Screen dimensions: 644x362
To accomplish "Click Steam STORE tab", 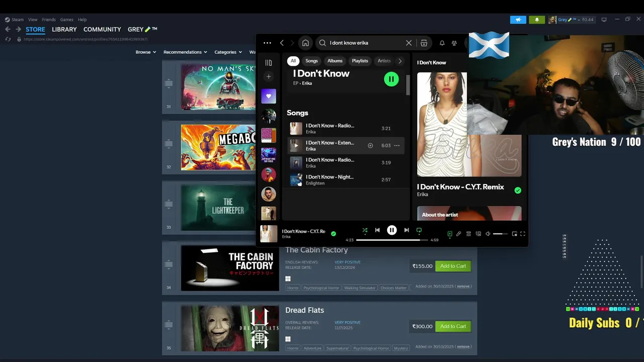I will (x=35, y=29).
